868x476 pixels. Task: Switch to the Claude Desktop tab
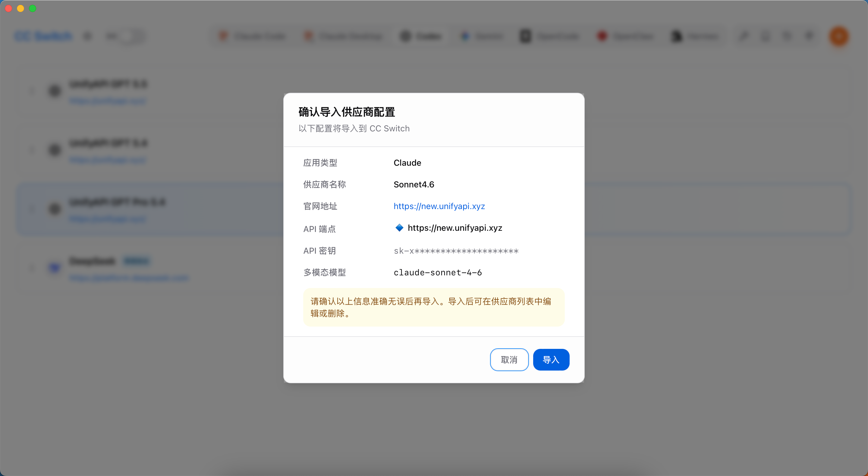pyautogui.click(x=344, y=36)
